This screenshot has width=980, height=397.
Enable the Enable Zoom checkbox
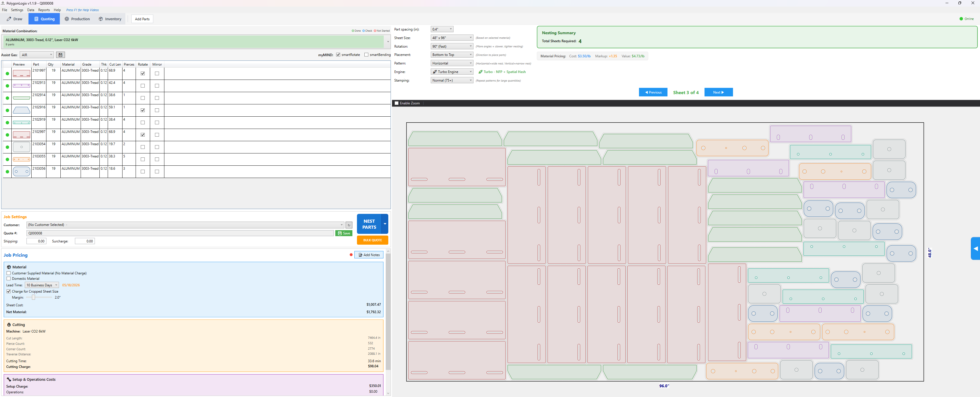(x=396, y=103)
